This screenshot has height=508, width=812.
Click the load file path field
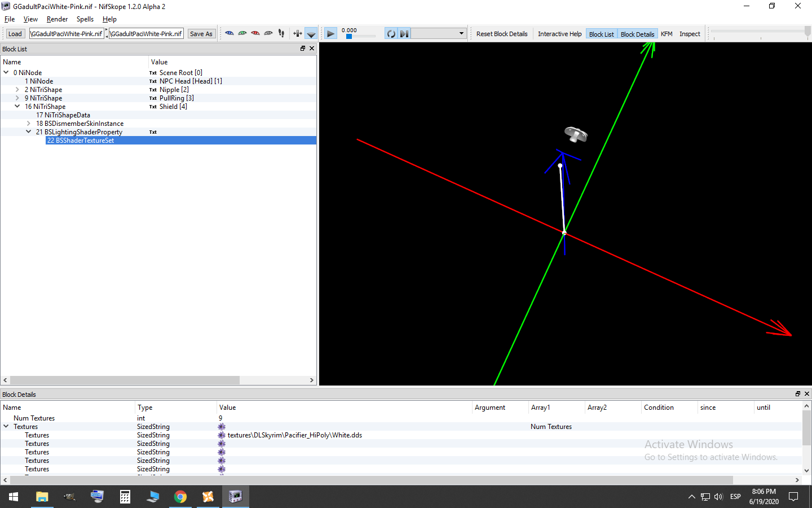pos(67,34)
